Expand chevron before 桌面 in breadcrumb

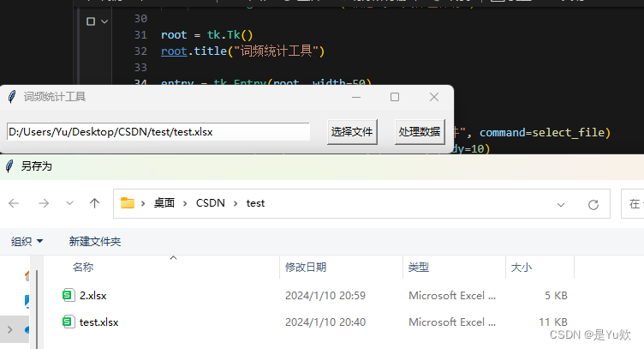coord(143,203)
